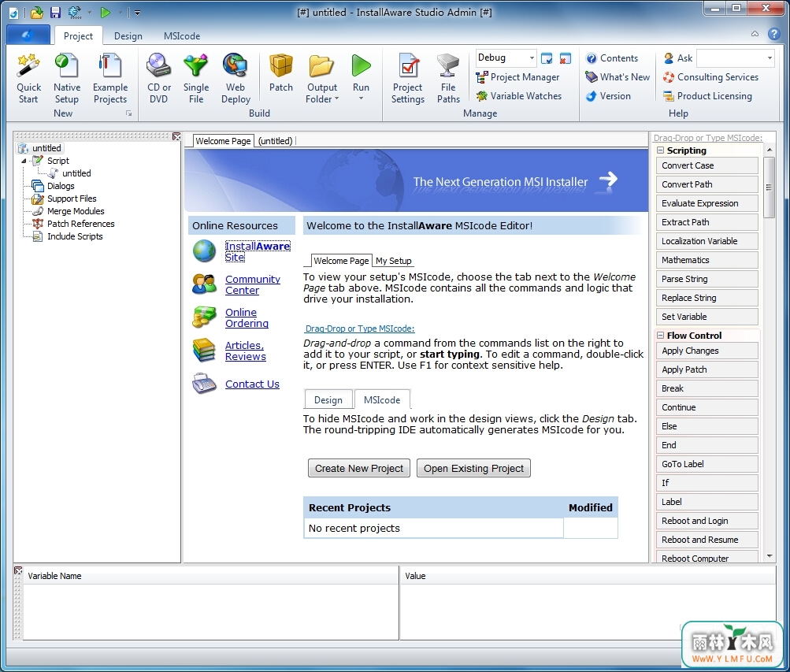Open Articles, Reviews link
The height and width of the screenshot is (672, 790).
click(246, 351)
